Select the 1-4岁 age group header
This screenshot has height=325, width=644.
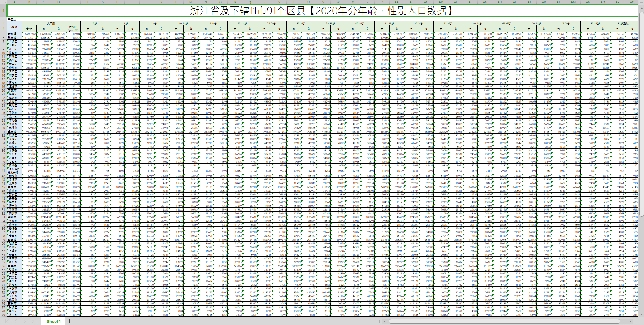124,23
